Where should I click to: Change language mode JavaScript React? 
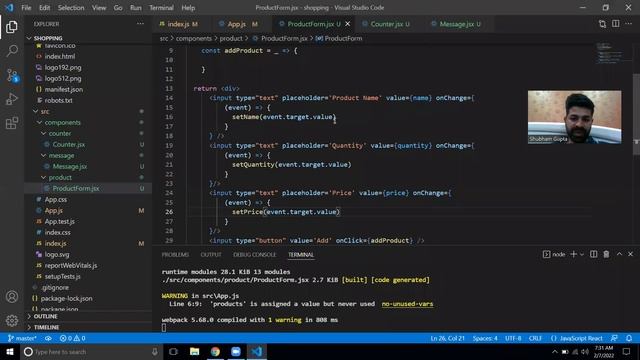(576, 338)
